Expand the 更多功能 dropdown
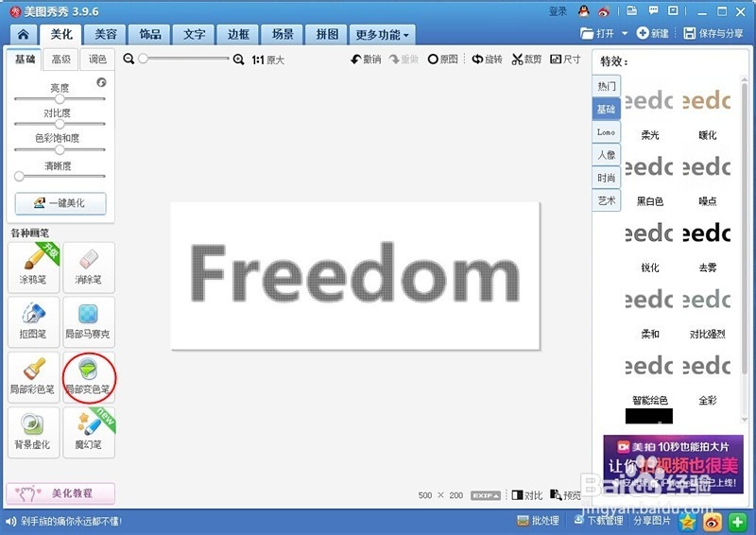The width and height of the screenshot is (756, 535). point(383,35)
